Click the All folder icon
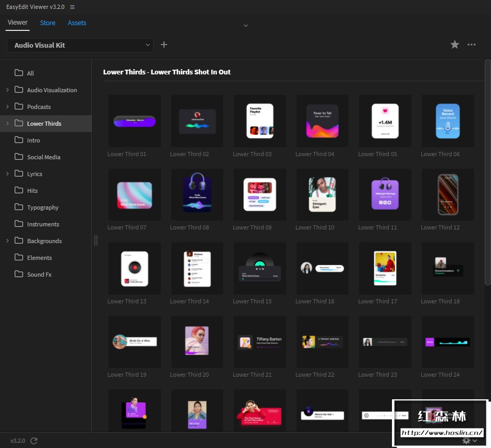This screenshot has height=448, width=491. point(19,73)
